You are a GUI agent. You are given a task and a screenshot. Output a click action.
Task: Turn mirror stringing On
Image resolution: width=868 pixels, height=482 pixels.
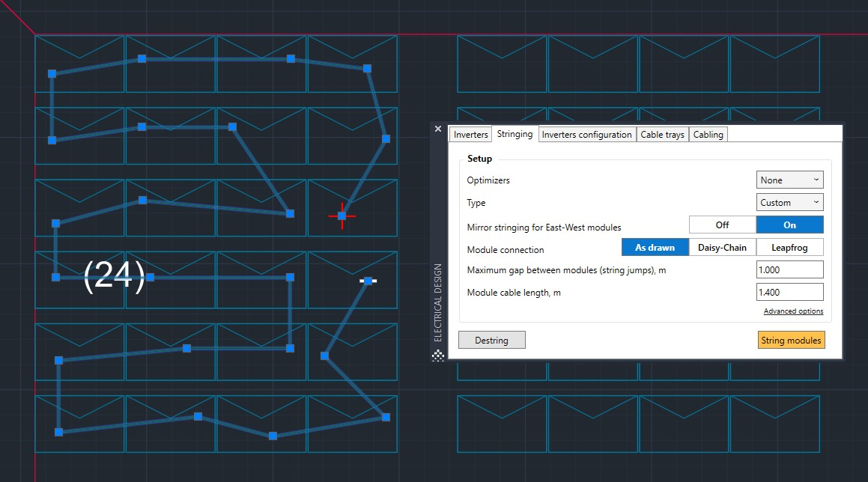(x=789, y=225)
